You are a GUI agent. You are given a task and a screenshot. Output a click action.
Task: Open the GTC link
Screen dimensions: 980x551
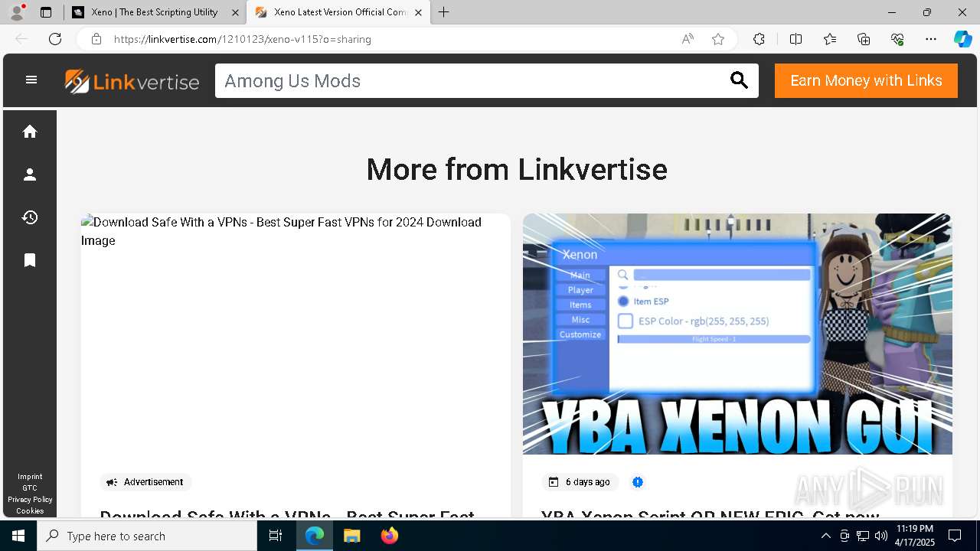click(x=30, y=487)
